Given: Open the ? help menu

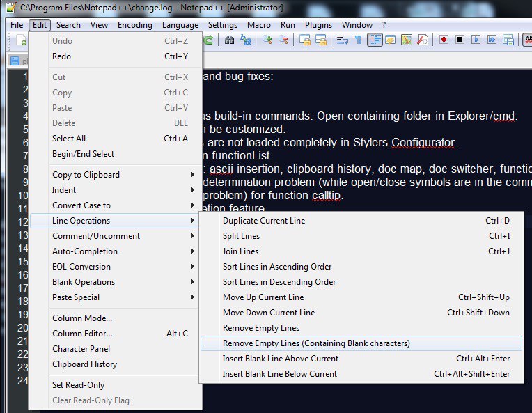Looking at the screenshot, I should pyautogui.click(x=384, y=25).
